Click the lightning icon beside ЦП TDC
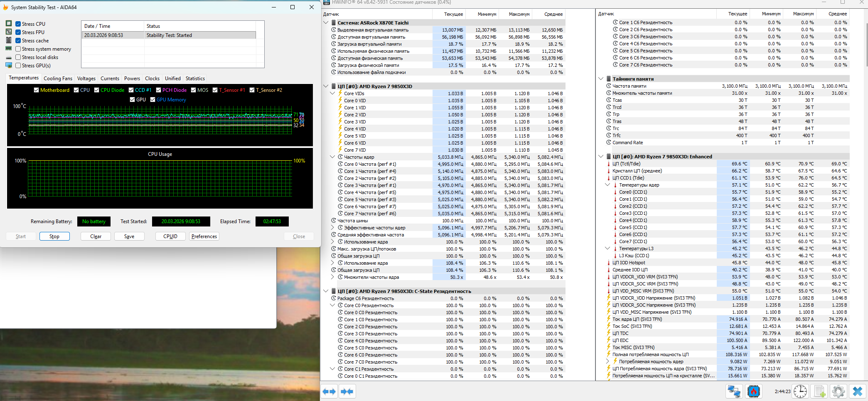 click(x=608, y=333)
